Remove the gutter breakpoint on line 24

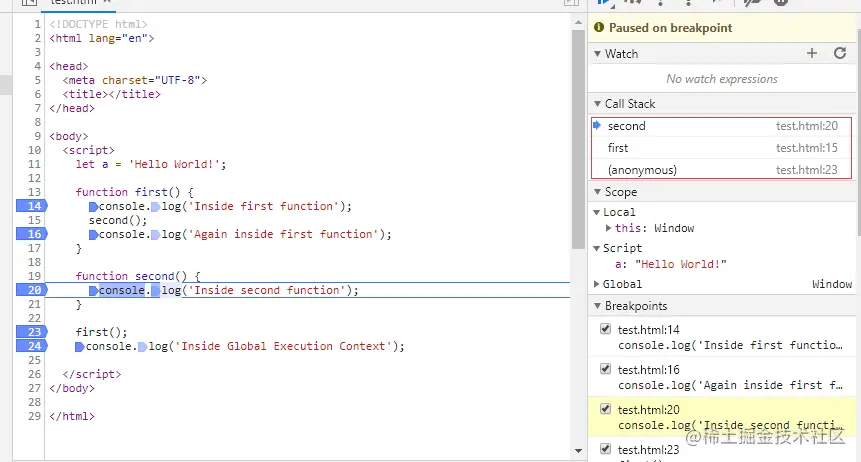point(32,346)
